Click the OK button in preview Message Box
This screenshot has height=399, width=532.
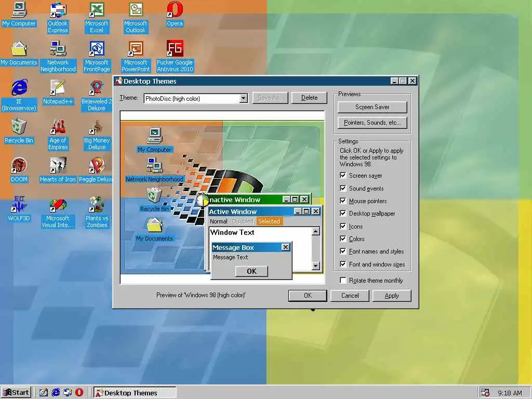coord(251,271)
